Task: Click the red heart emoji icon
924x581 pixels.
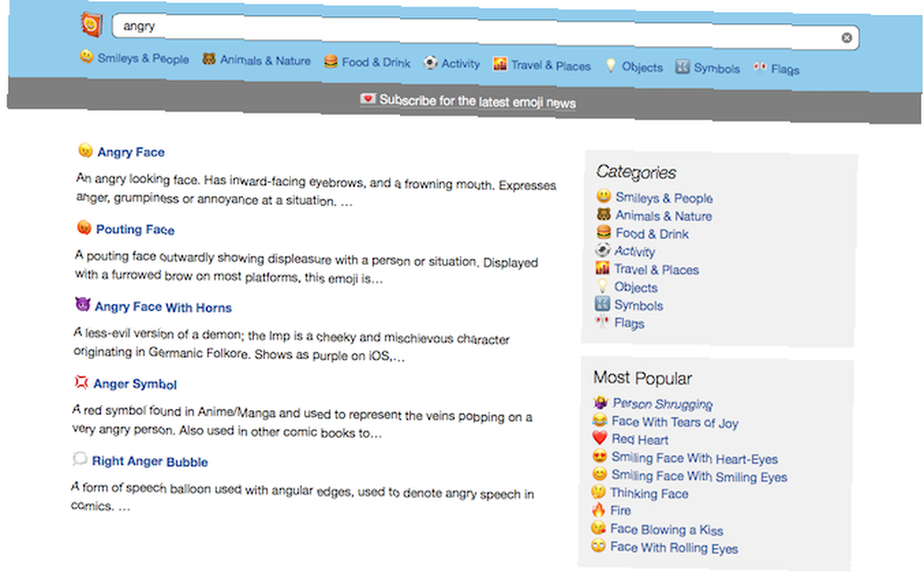Action: pos(600,438)
